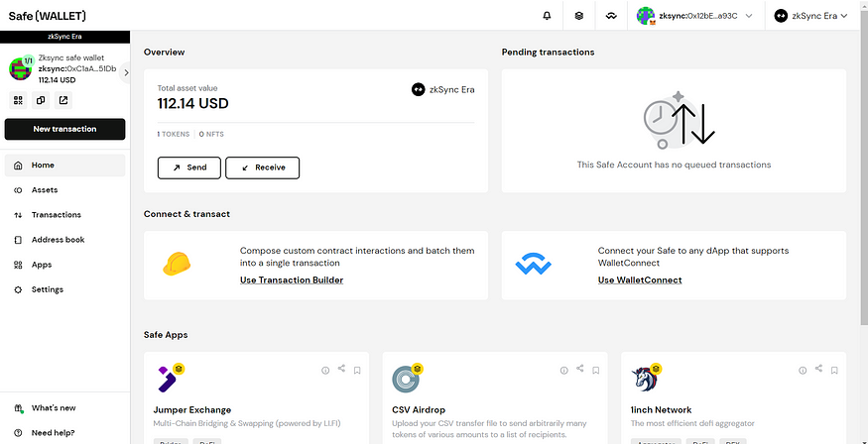Click the Zksync safe wallet name
868x444 pixels.
click(71, 58)
